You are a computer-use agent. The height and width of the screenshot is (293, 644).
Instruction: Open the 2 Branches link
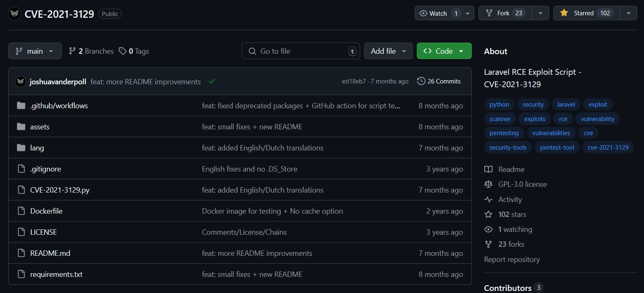91,51
